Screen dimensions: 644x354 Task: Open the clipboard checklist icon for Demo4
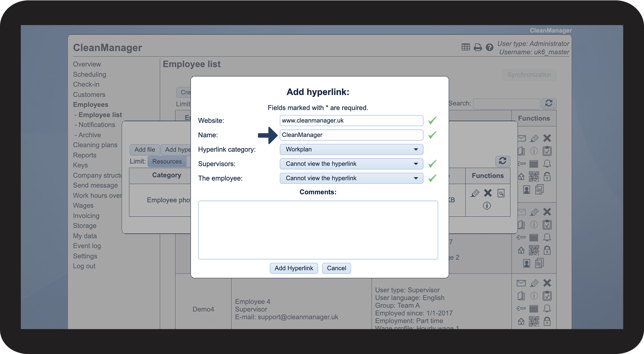pyautogui.click(x=547, y=296)
